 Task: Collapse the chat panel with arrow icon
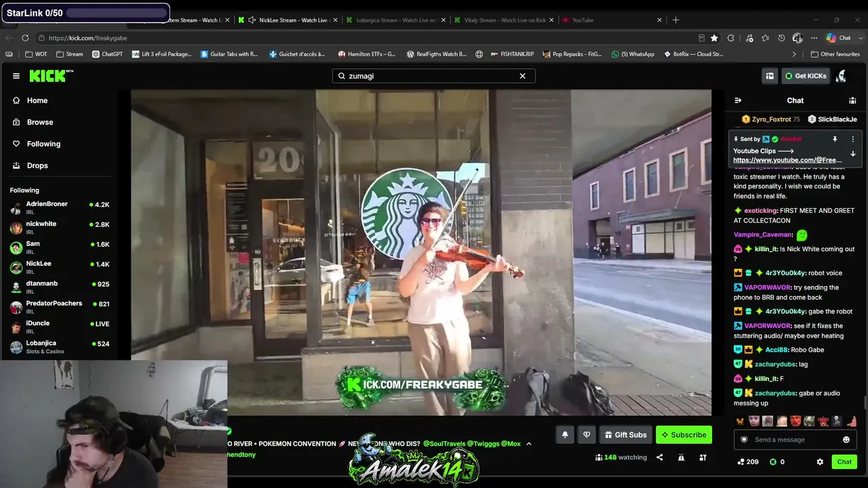coord(738,100)
